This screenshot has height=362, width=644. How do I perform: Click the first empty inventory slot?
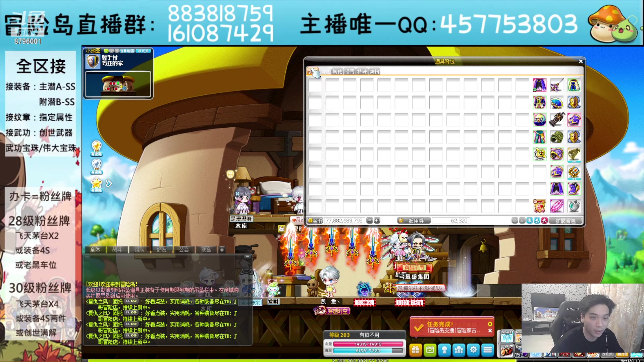[315, 85]
